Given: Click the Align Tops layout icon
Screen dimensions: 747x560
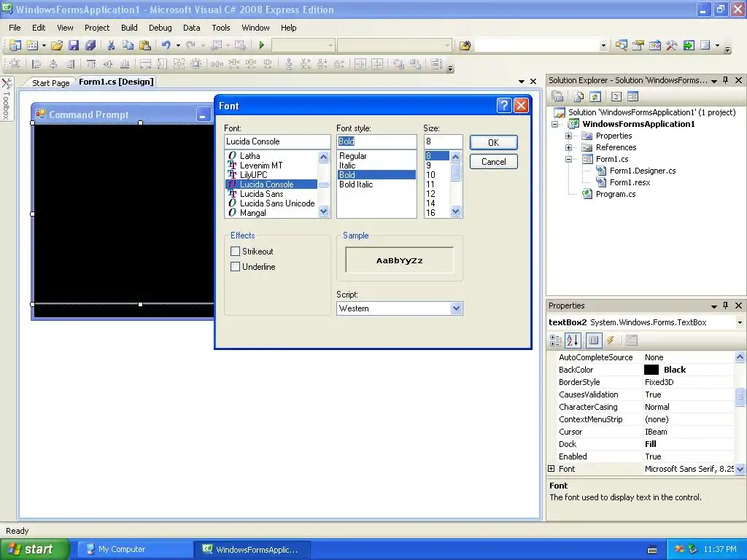Looking at the screenshot, I should point(91,64).
